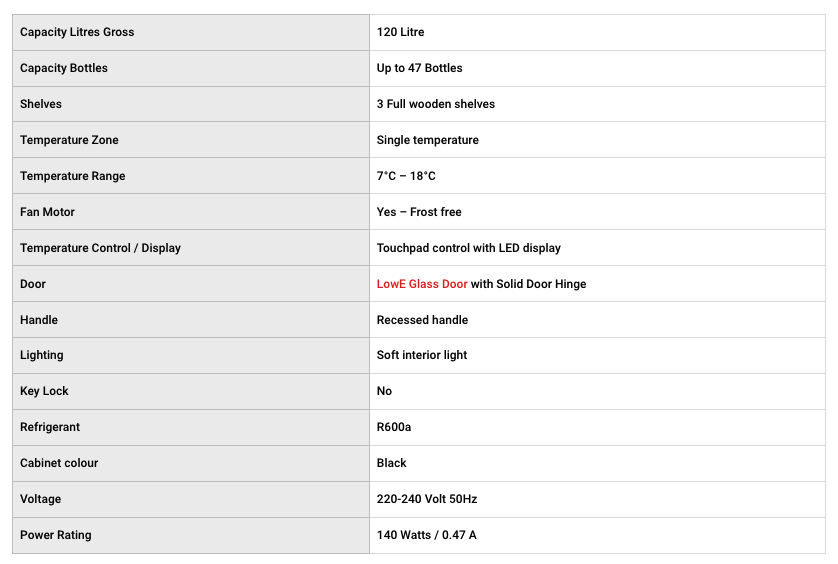Click the Temperature Range label
Screen dimensions: 838x564
[x=73, y=176]
